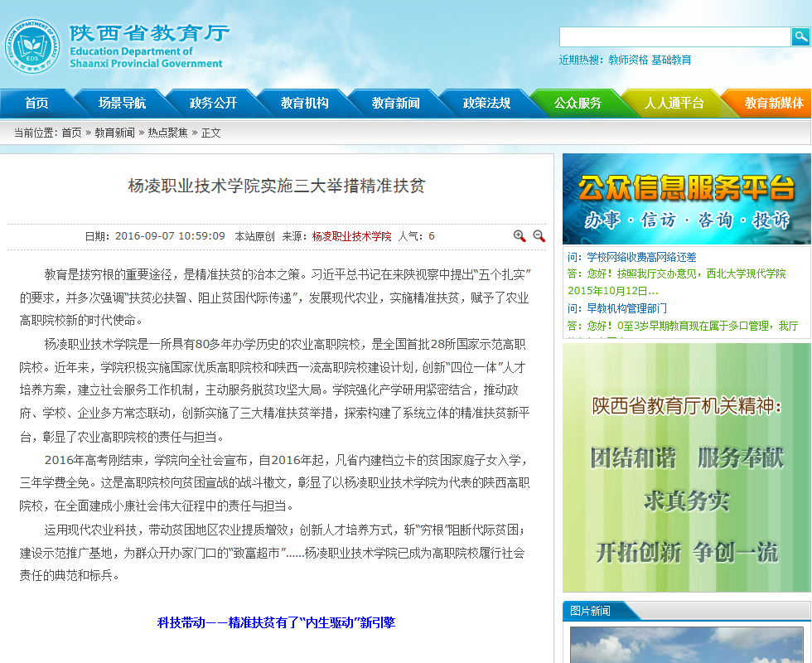Click inside the search input field
The width and height of the screenshot is (812, 663).
coord(674,36)
